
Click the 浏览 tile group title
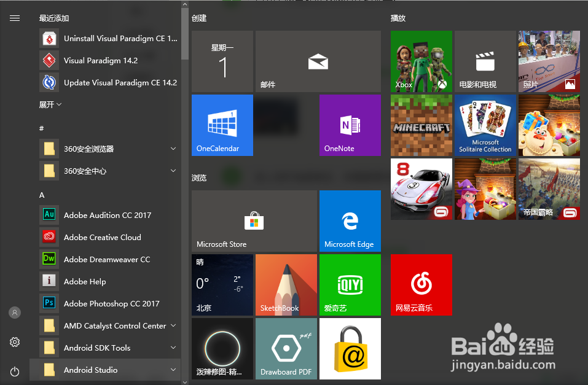pos(199,177)
